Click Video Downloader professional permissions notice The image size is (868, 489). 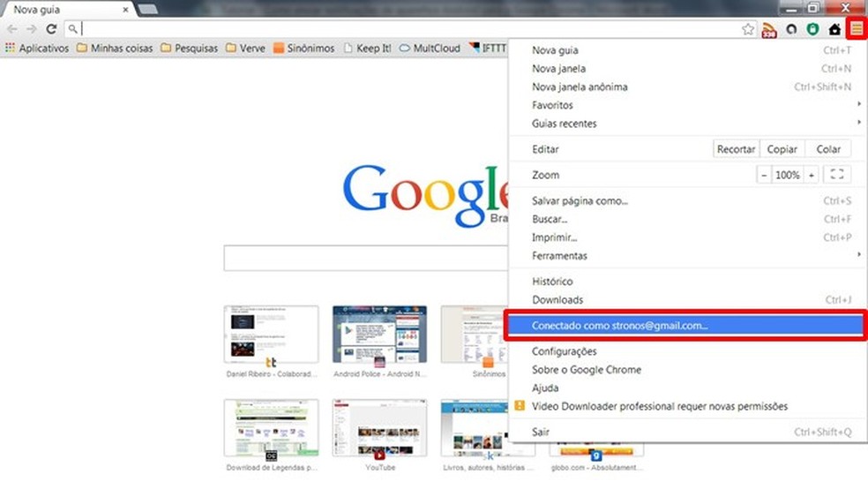tap(687, 406)
